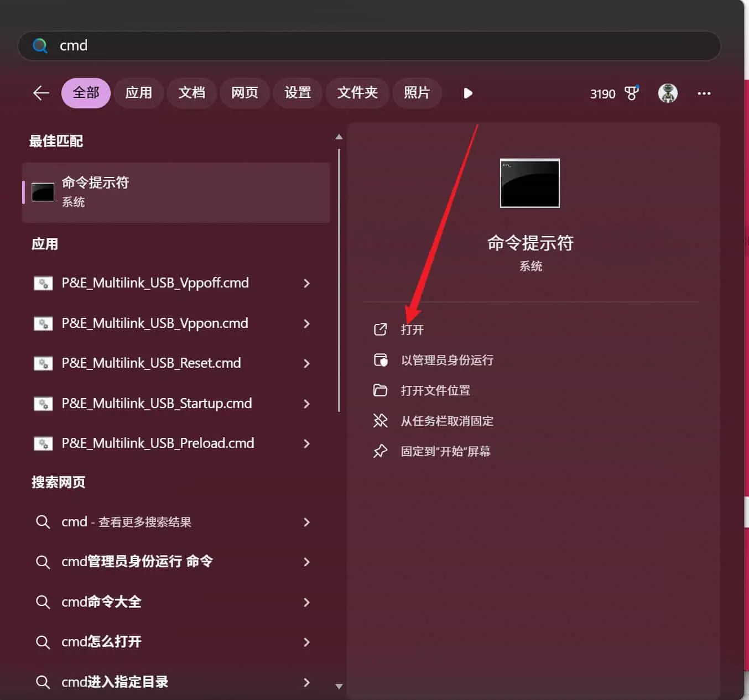This screenshot has width=749, height=700.
Task: Expand cmd管理员身份运行 命令 chevron
Action: pyautogui.click(x=306, y=562)
